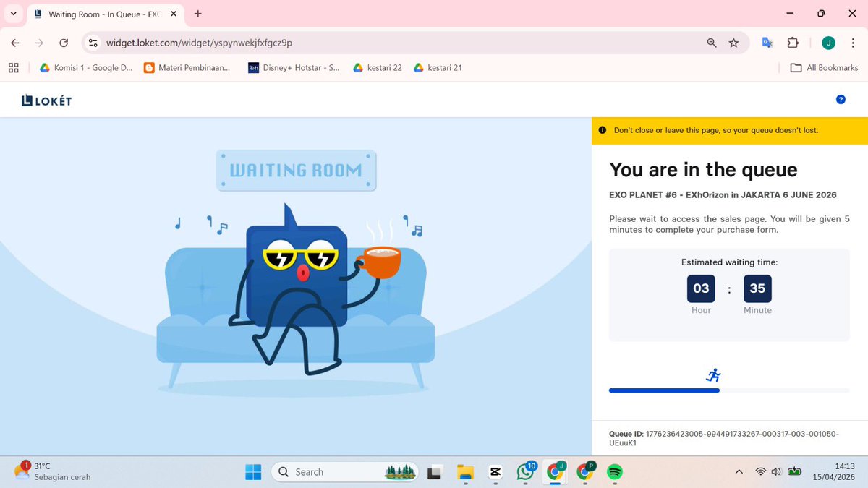Click the info icon in yellow warning banner
This screenshot has width=868, height=488.
point(602,131)
